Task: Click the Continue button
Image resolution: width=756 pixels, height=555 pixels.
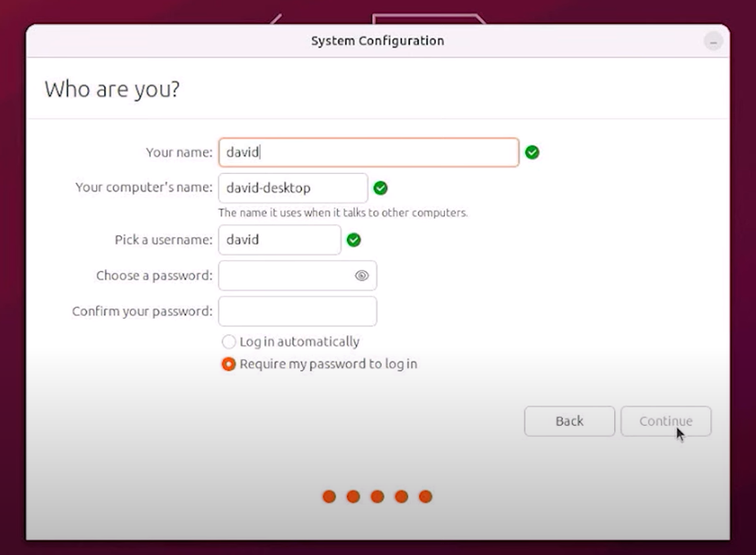Action: click(665, 421)
